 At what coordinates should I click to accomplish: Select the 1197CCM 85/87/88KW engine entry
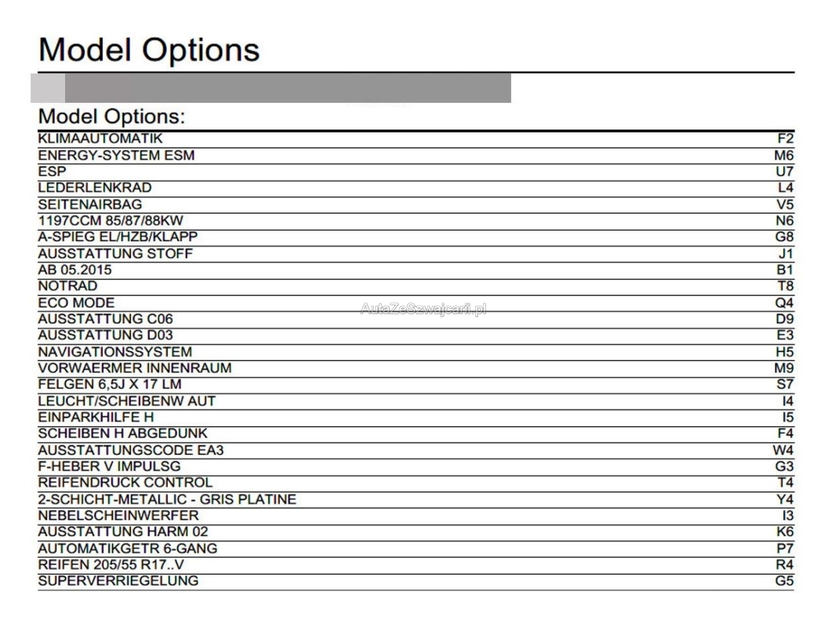tap(111, 220)
